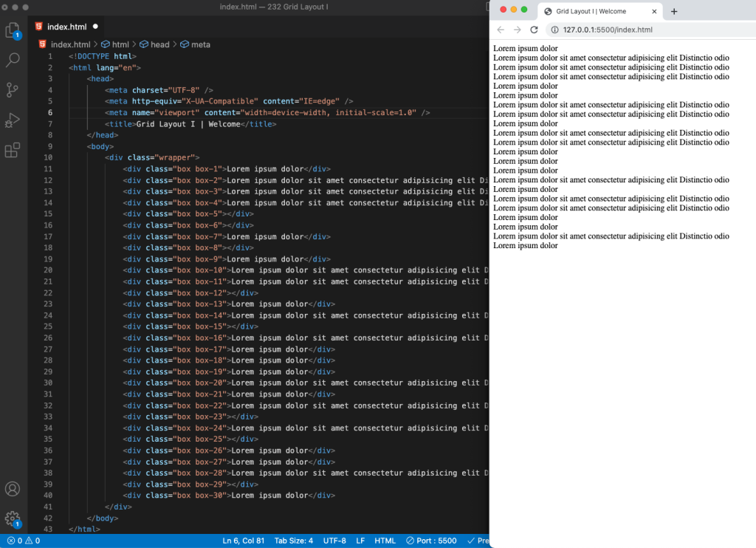756x548 pixels.
Task: Open the Search view in the activity bar
Action: [13, 60]
